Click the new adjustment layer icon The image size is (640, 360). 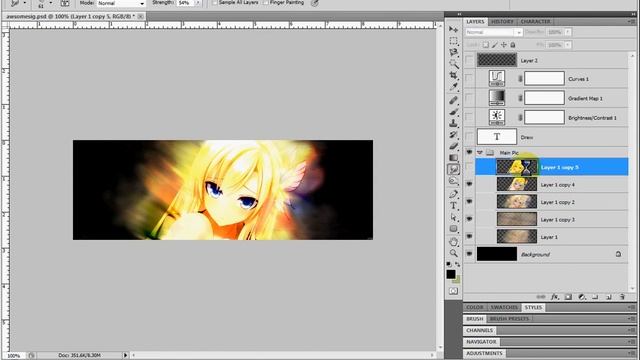(582, 297)
